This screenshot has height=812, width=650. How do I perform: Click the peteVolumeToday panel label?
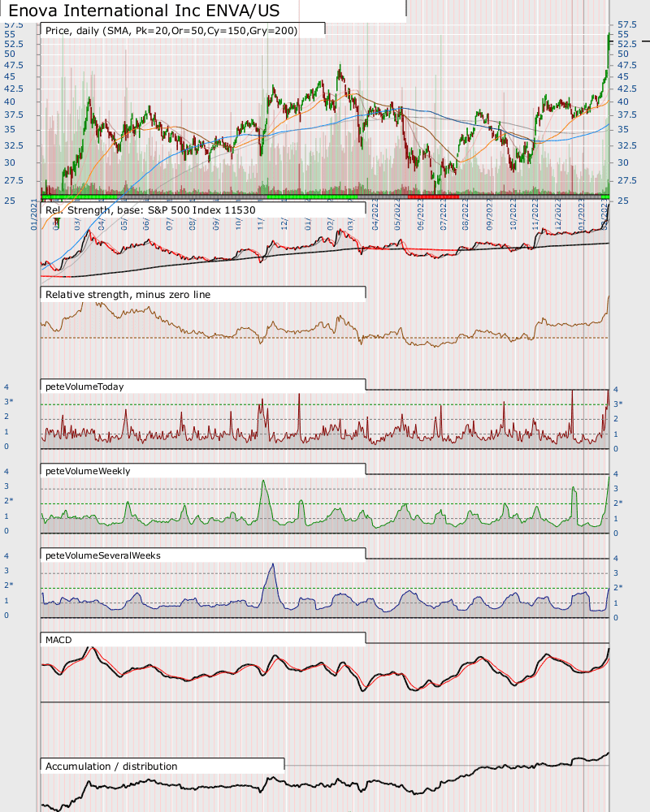(x=84, y=387)
